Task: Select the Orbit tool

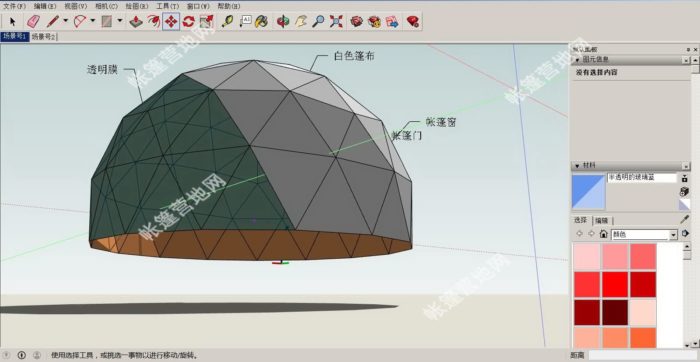Action: coord(283,21)
